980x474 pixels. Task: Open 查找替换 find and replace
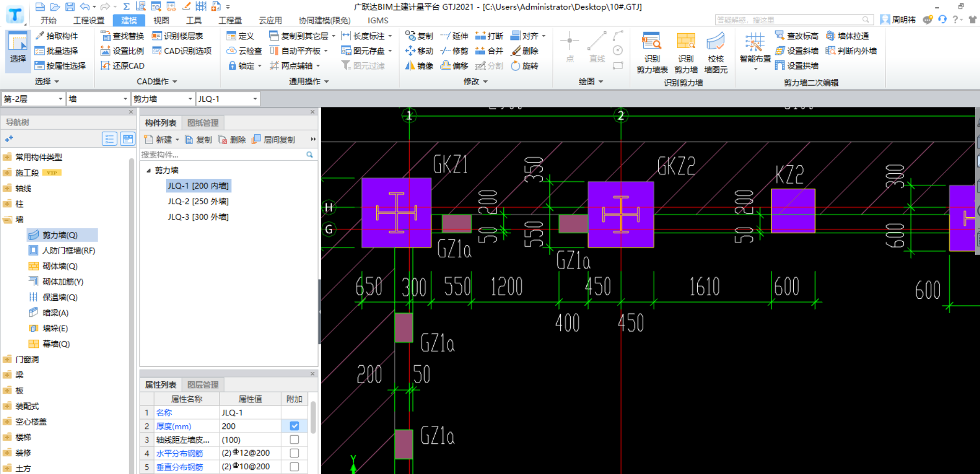coord(122,36)
